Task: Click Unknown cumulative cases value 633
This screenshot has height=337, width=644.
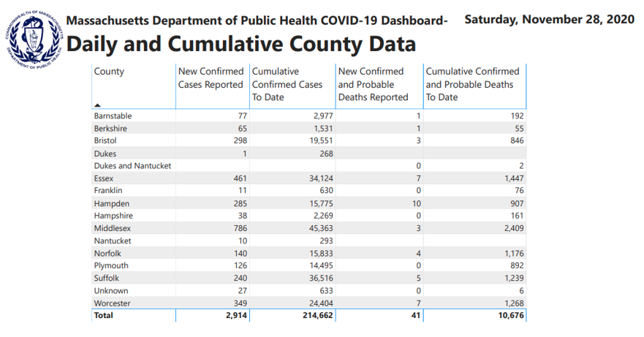Action: (x=326, y=291)
